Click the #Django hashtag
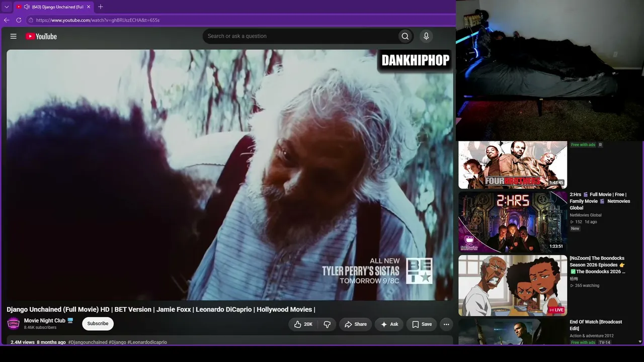This screenshot has width=644, height=362. pyautogui.click(x=117, y=342)
